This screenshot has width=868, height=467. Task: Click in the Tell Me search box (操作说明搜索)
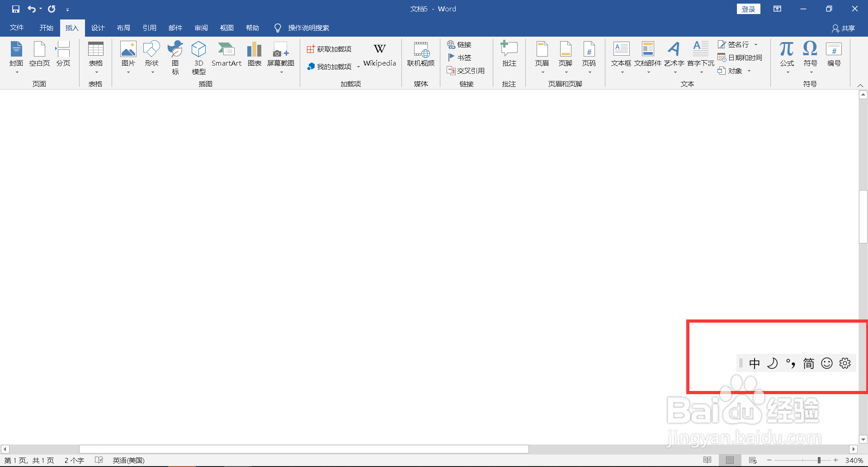[308, 28]
